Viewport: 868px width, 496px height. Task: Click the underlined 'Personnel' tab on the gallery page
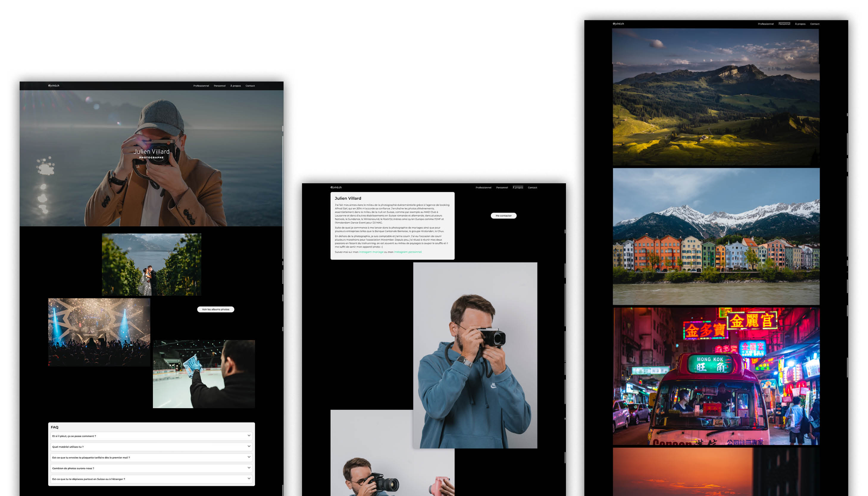coord(784,24)
